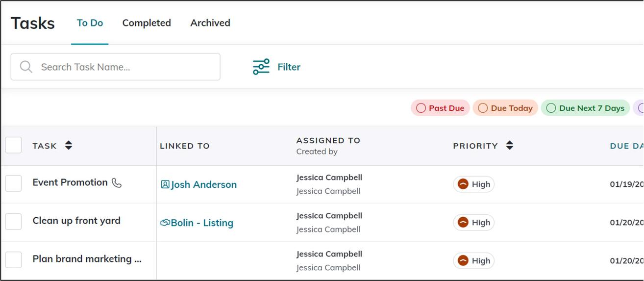Click the filter sliders icon
The height and width of the screenshot is (281, 644).
coord(261,67)
